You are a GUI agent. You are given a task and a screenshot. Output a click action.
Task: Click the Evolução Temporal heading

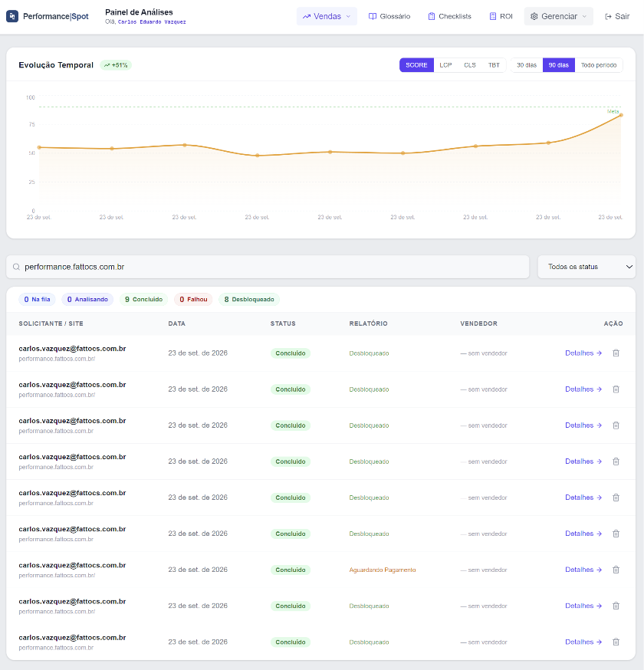click(x=56, y=65)
